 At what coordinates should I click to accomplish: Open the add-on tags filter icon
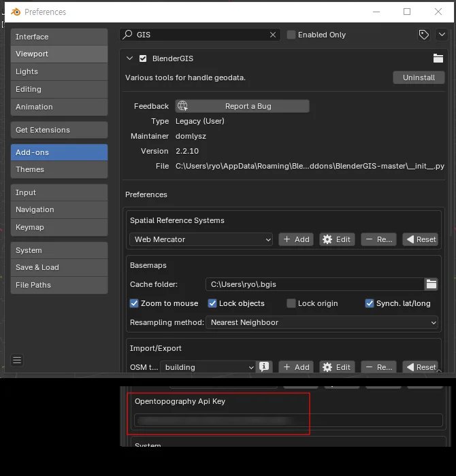click(424, 35)
